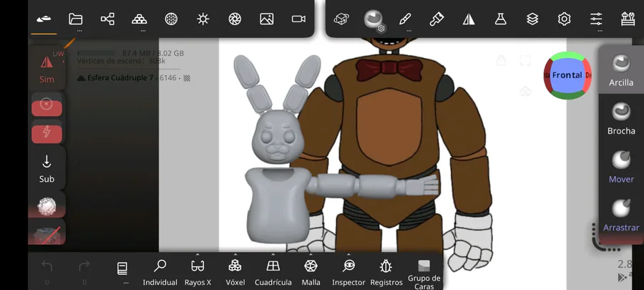The width and height of the screenshot is (644, 290).
Task: Click the faint home view icon in viewport
Action: tap(525, 91)
